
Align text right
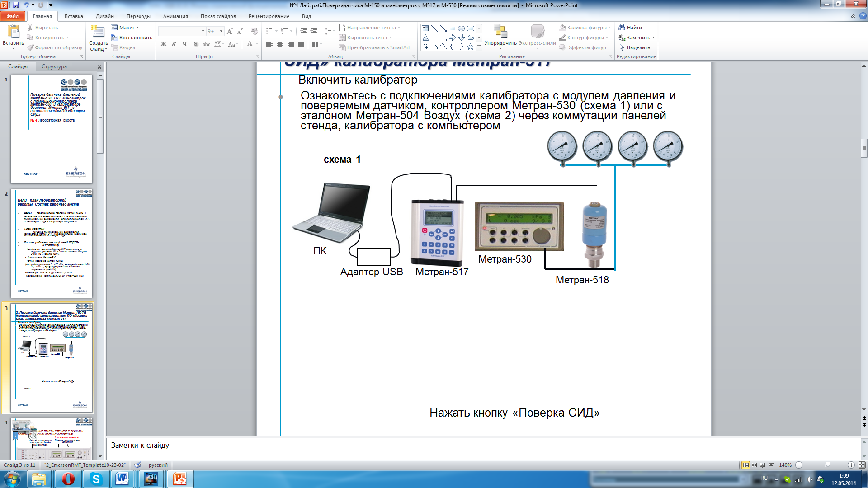[x=291, y=44]
